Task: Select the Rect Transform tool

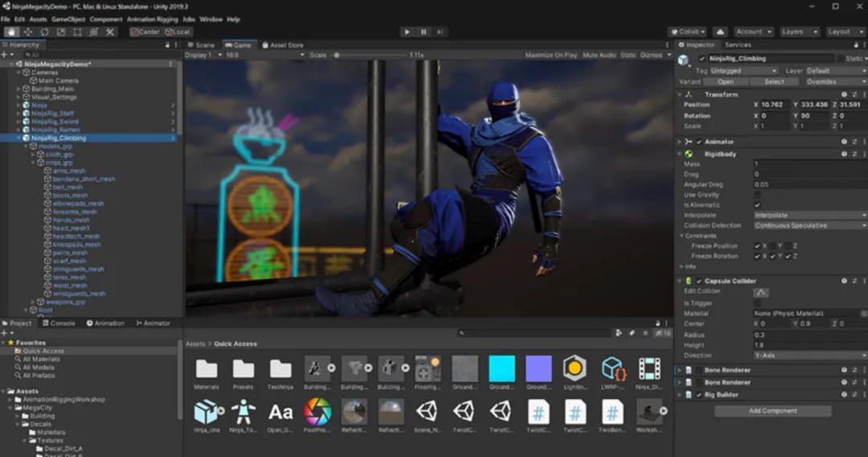Action: click(x=77, y=31)
